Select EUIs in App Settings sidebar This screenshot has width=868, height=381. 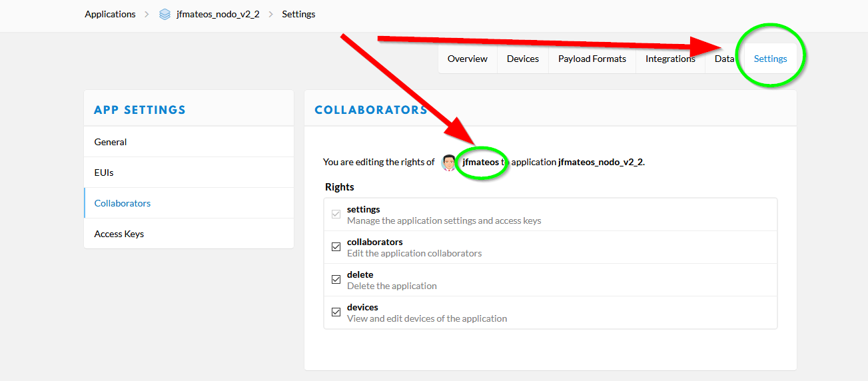point(104,173)
